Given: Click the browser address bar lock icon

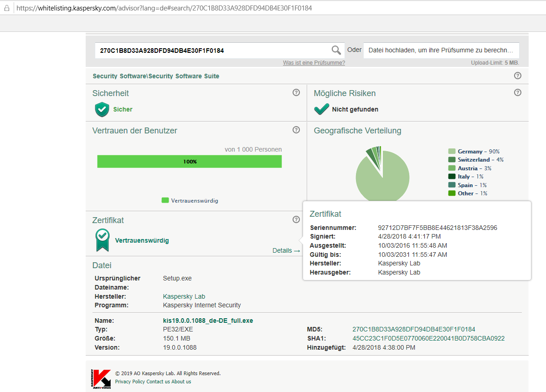Looking at the screenshot, I should [7, 8].
